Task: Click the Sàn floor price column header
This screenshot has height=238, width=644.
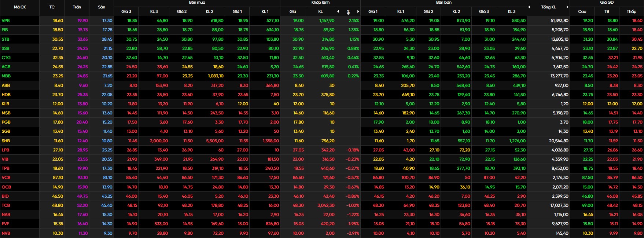Action: (x=102, y=7)
